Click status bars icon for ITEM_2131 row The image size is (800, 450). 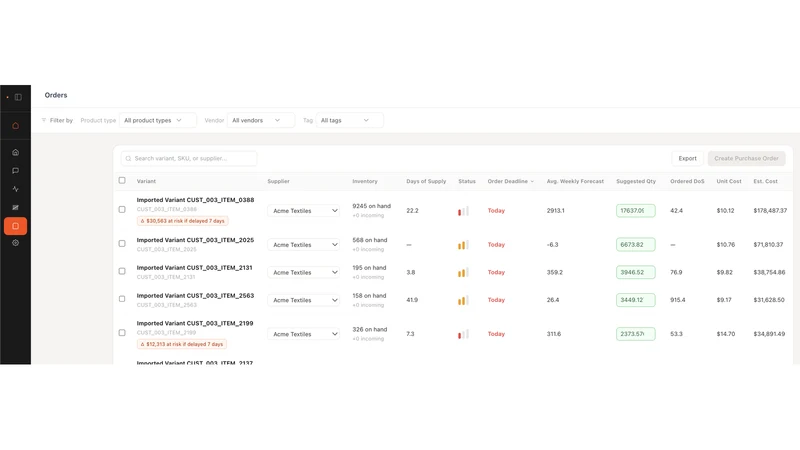463,272
